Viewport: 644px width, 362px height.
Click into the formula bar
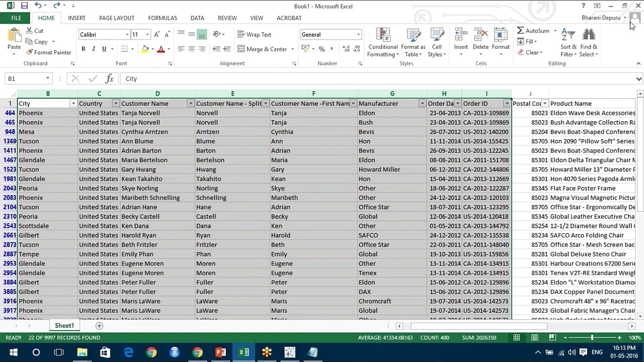377,78
